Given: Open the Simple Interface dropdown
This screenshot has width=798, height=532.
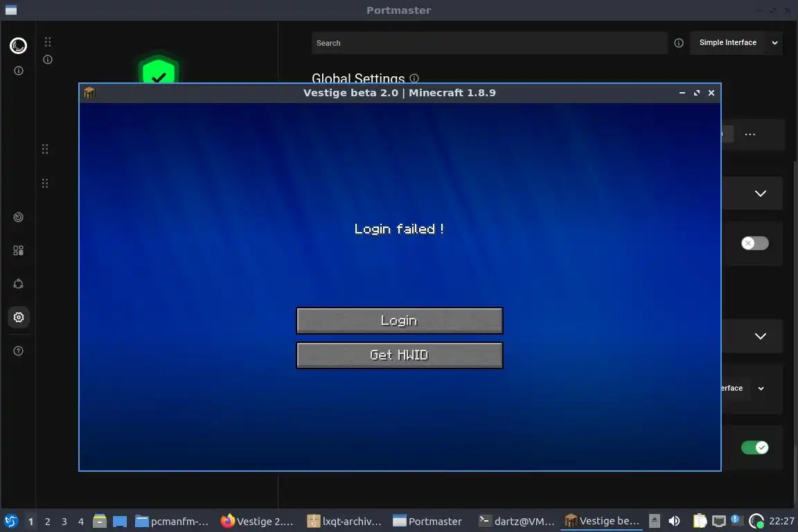Looking at the screenshot, I should pos(736,43).
